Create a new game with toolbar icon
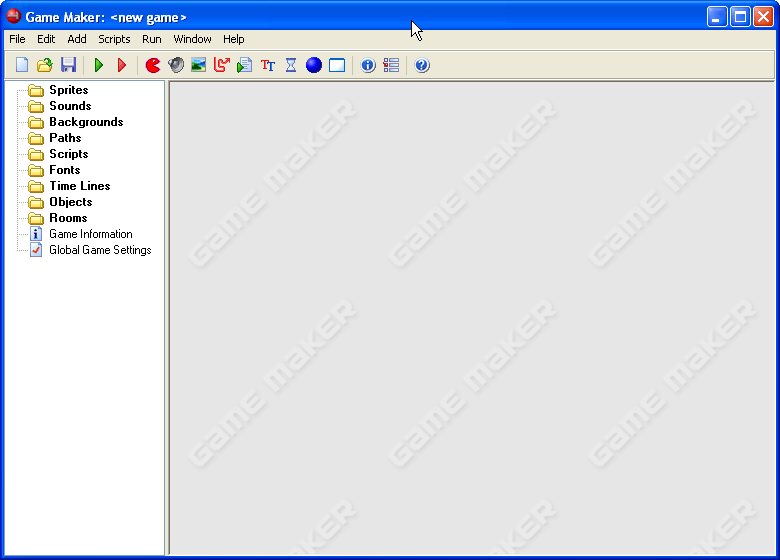Viewport: 780px width, 560px height. tap(22, 65)
